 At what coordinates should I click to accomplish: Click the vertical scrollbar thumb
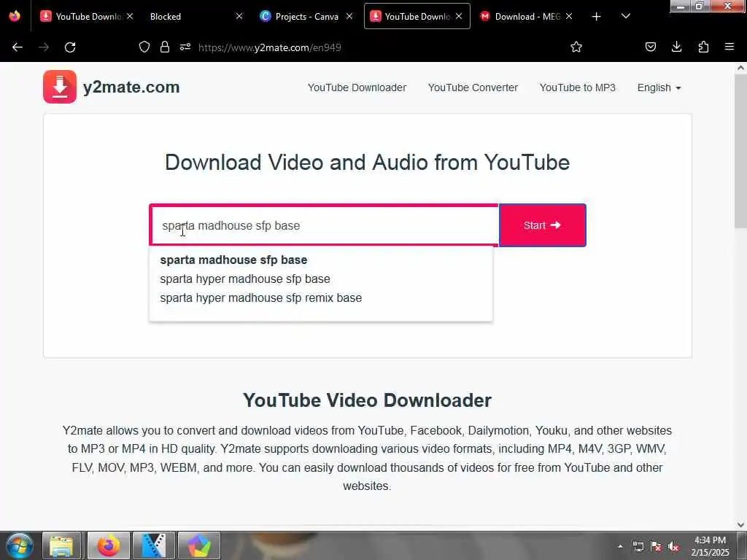[x=741, y=150]
